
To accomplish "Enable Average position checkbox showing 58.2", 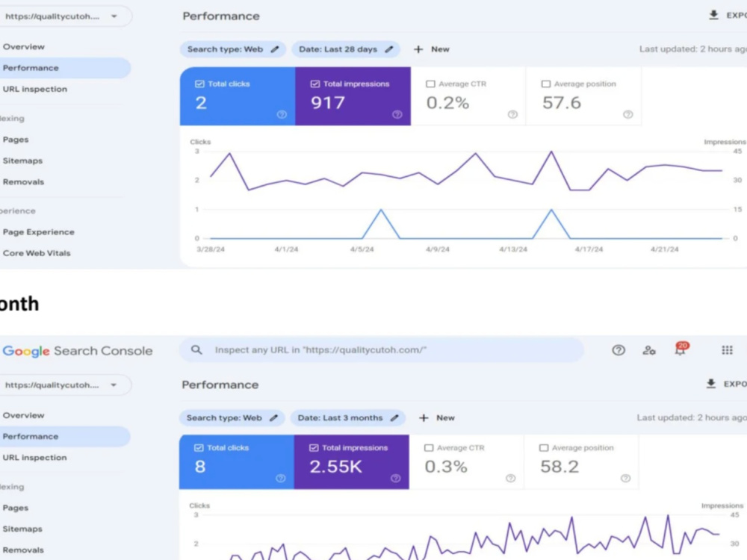I will pos(544,447).
